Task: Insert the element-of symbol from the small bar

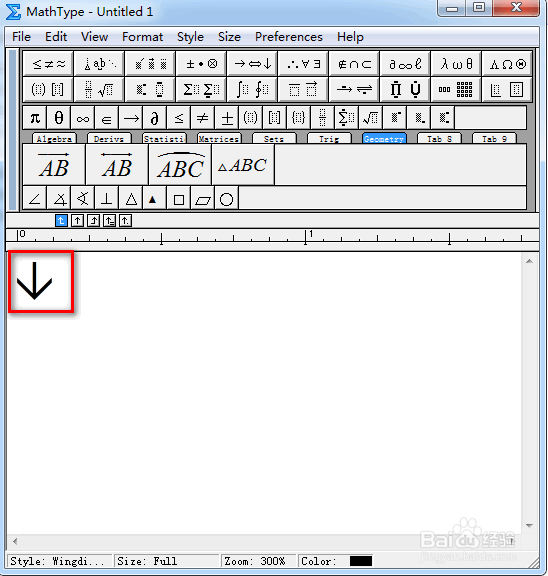Action: click(107, 118)
